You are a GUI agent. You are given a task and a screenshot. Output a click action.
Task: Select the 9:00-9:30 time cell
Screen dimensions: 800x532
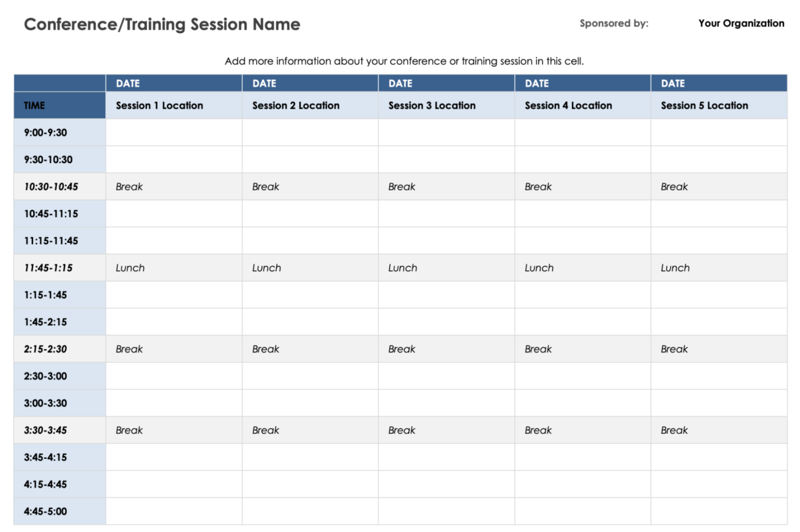pyautogui.click(x=59, y=133)
